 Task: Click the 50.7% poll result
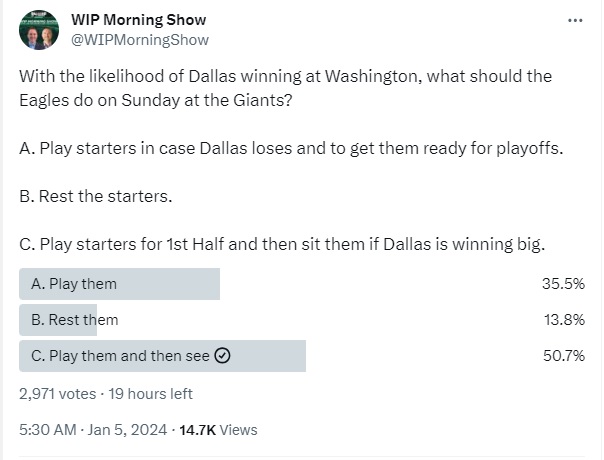click(563, 356)
